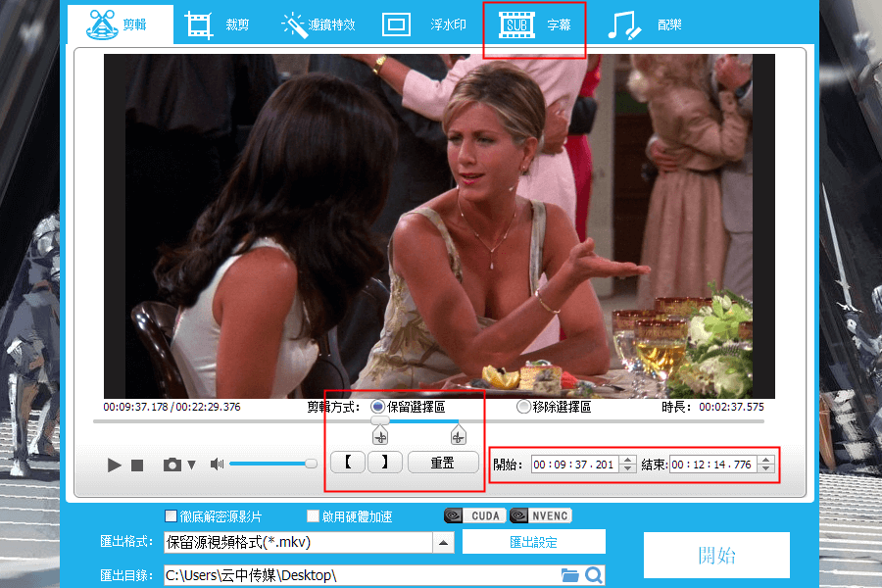Set clip start with left bracket button
The image size is (882, 588).
coord(348,463)
